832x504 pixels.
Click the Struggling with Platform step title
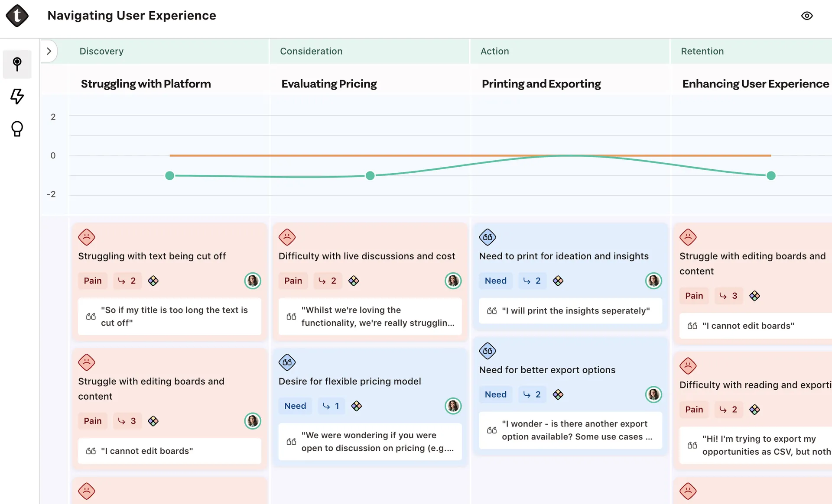[146, 84]
